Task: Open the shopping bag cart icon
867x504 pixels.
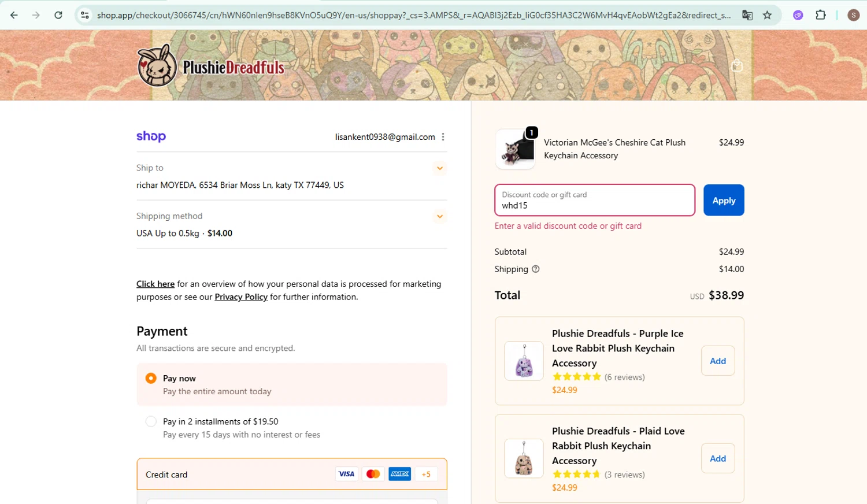Action: click(737, 65)
